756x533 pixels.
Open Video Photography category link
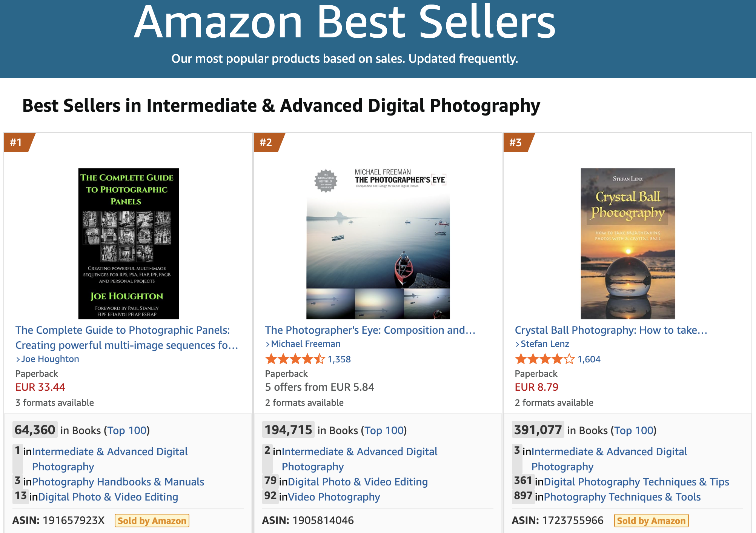tap(334, 497)
